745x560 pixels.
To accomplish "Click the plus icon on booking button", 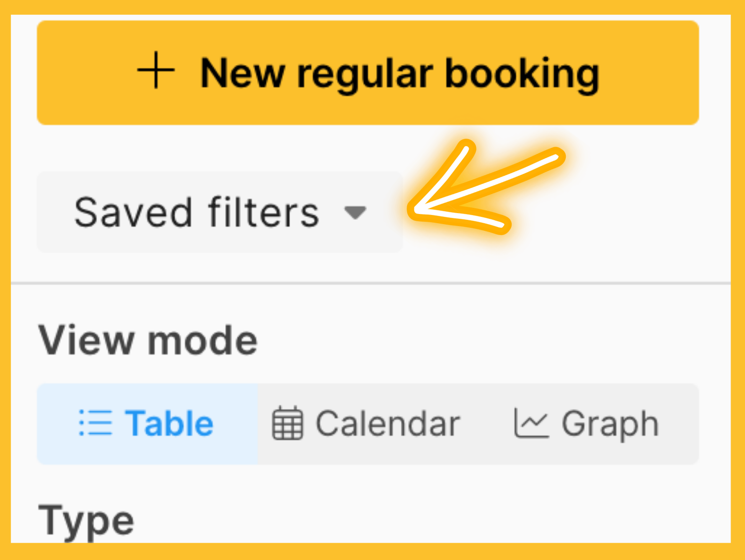I will [x=156, y=71].
